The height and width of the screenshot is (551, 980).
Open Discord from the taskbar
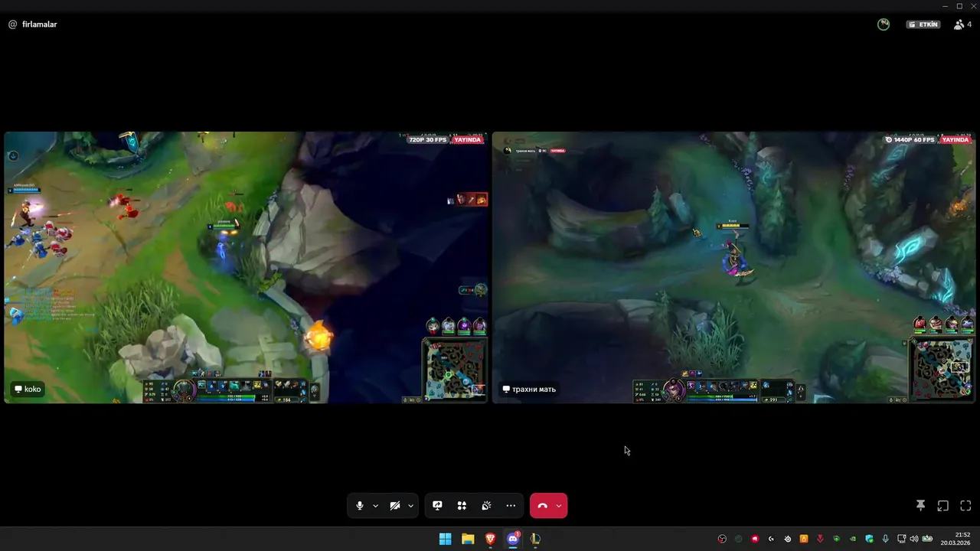[513, 539]
